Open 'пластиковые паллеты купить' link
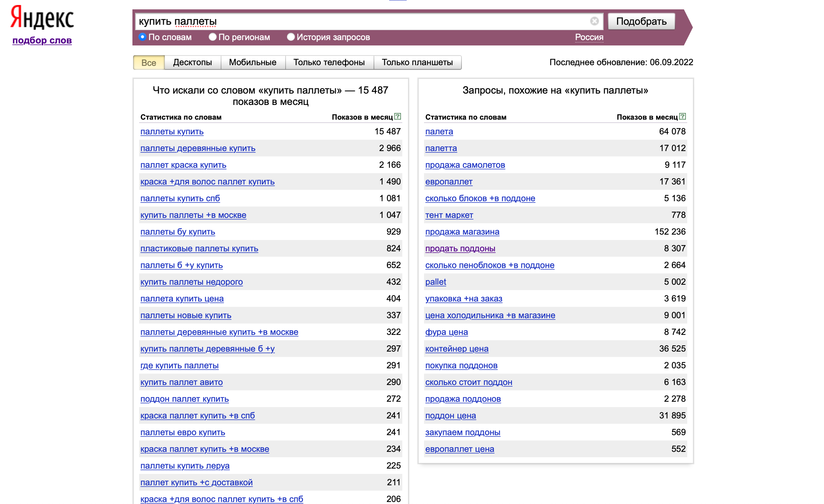The width and height of the screenshot is (824, 504). click(x=199, y=249)
